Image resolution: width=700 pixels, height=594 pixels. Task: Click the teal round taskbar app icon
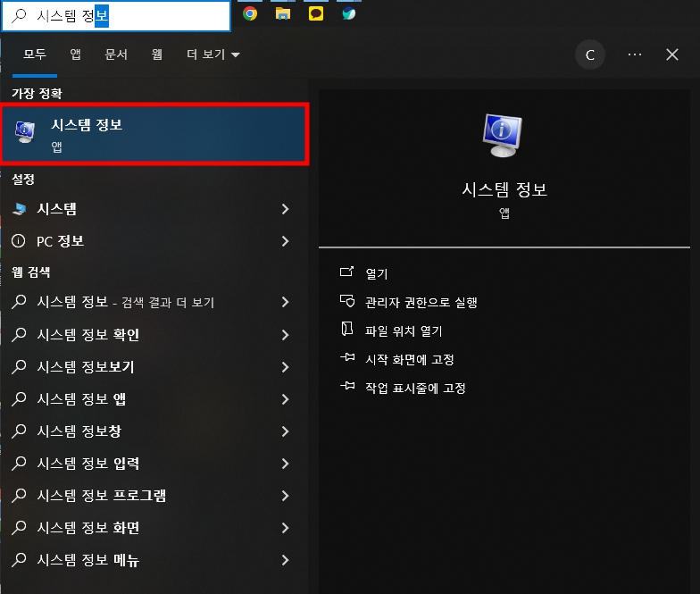(x=348, y=14)
